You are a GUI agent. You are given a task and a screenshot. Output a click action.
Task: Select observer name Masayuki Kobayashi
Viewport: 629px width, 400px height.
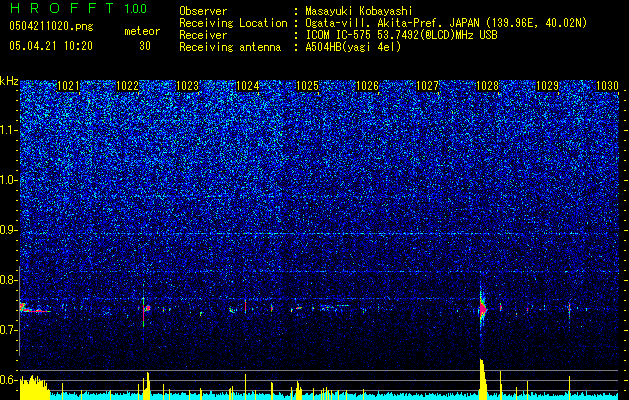tap(359, 11)
